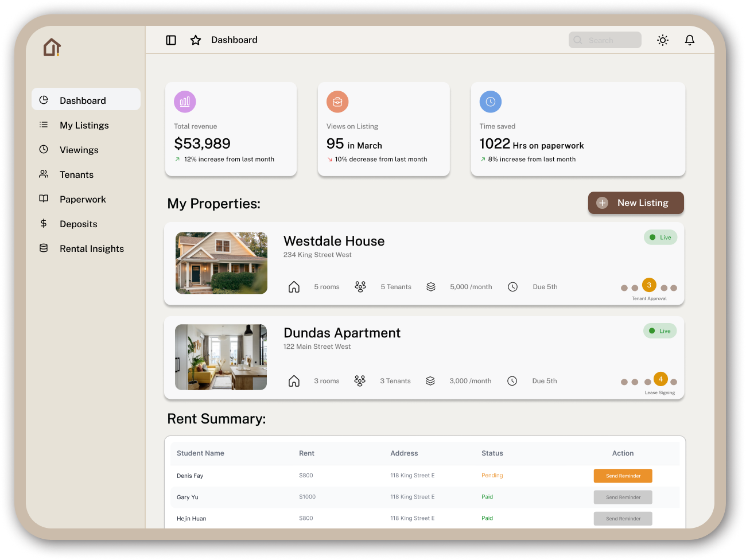Star the Dashboard page as favorite
Screen dimensions: 746x560
pyautogui.click(x=196, y=40)
